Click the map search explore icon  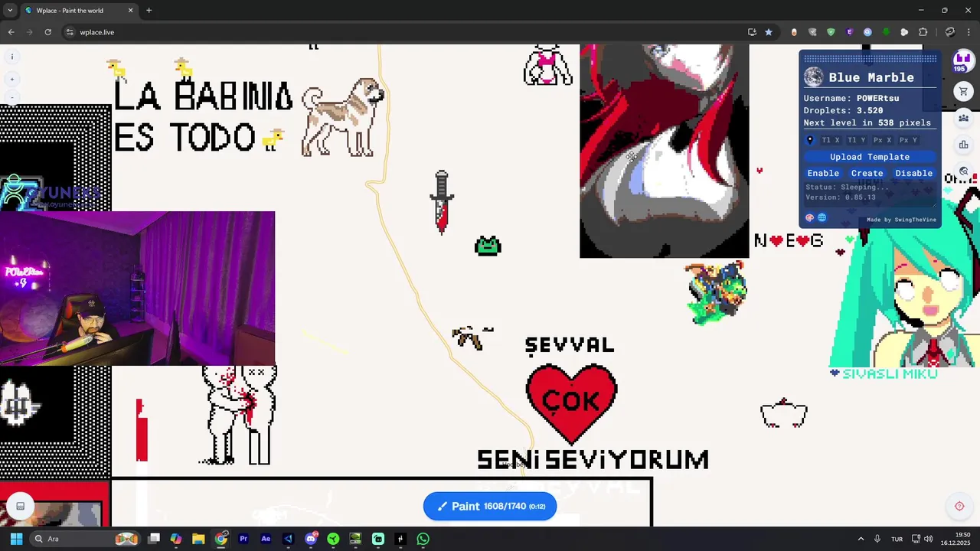click(x=963, y=171)
